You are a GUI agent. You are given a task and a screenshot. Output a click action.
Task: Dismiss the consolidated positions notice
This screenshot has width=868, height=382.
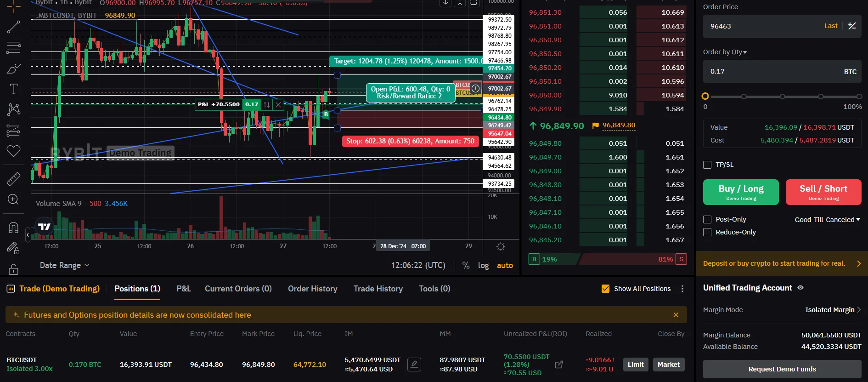point(676,315)
